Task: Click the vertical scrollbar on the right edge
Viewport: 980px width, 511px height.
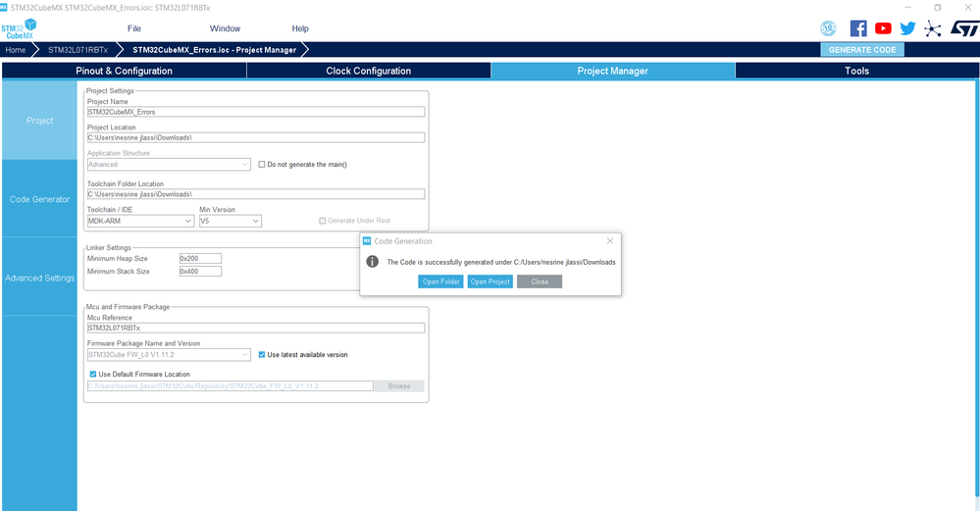Action: pos(977,287)
